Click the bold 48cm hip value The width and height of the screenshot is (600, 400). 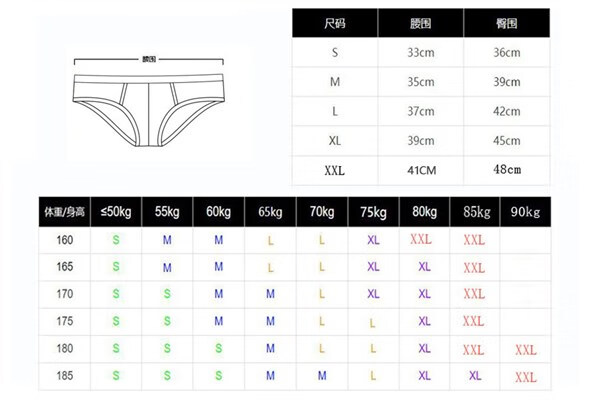point(507,170)
